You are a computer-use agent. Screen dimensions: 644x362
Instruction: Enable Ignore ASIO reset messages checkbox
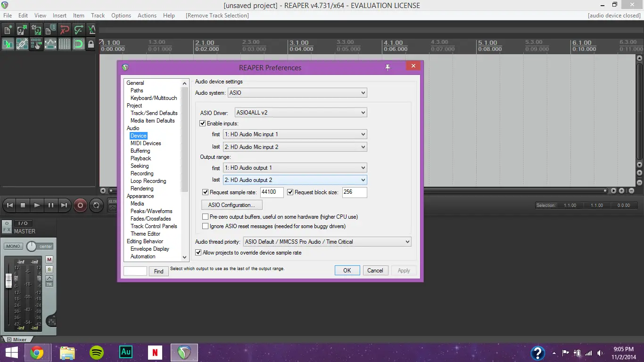point(206,226)
